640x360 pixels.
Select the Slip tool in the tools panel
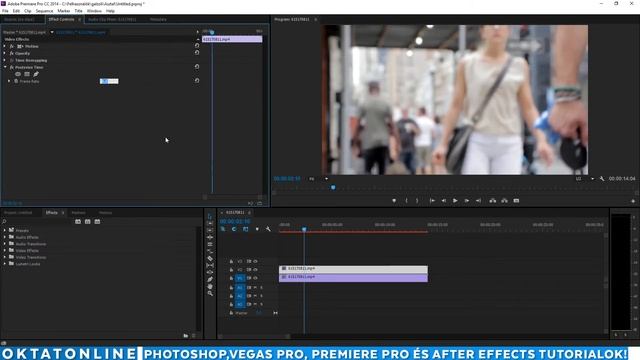point(210,265)
